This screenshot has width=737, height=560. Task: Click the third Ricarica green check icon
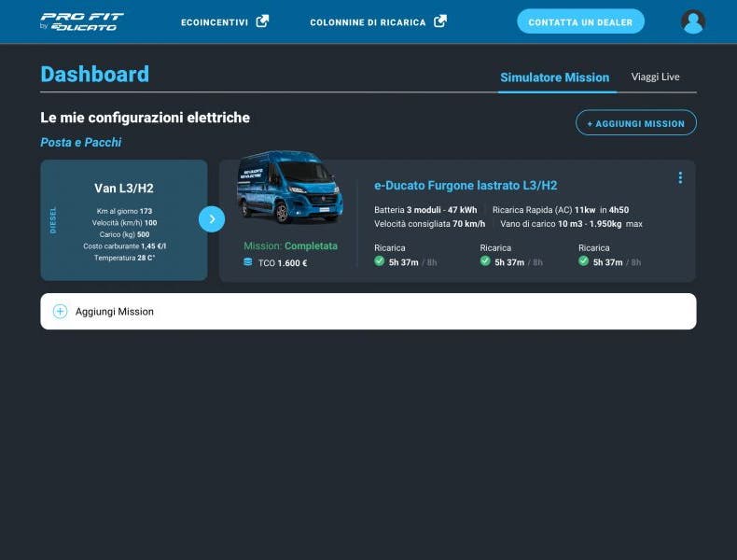[x=583, y=261]
